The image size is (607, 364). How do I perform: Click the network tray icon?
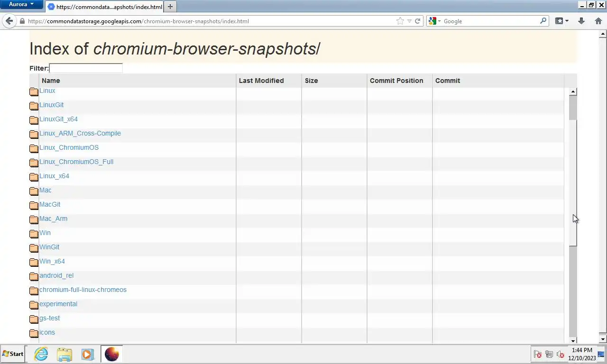point(549,354)
